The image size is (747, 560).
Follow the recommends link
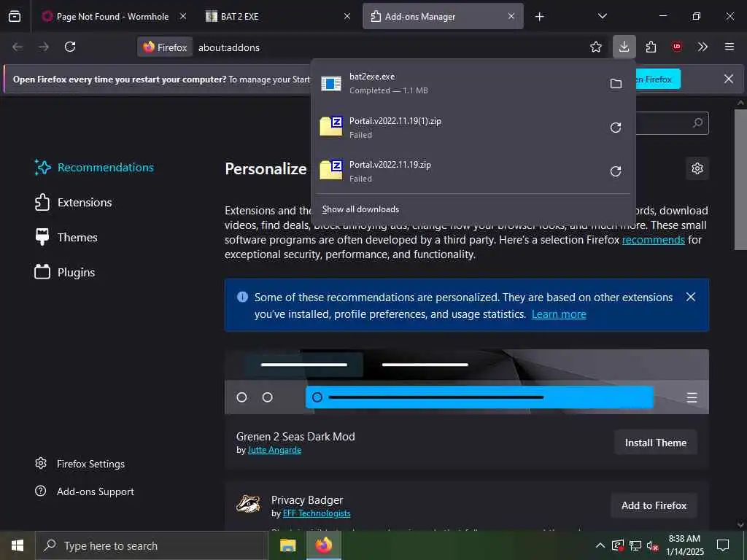coord(653,239)
